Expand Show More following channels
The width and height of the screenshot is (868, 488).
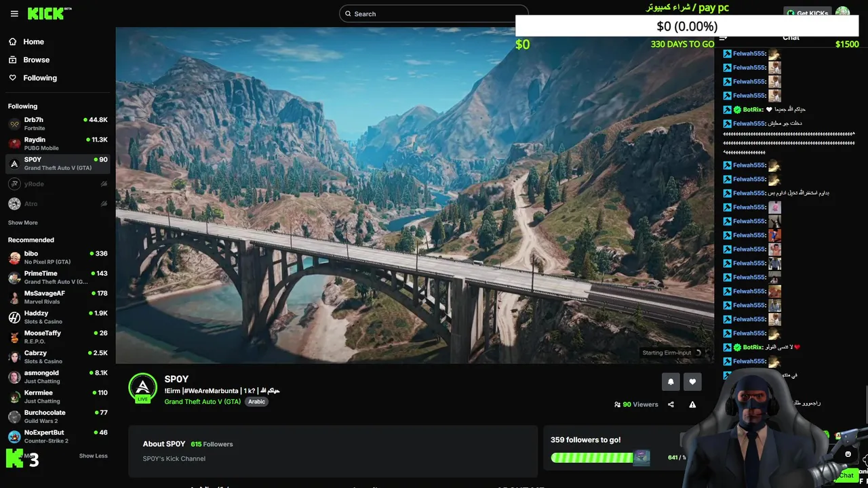click(x=23, y=222)
